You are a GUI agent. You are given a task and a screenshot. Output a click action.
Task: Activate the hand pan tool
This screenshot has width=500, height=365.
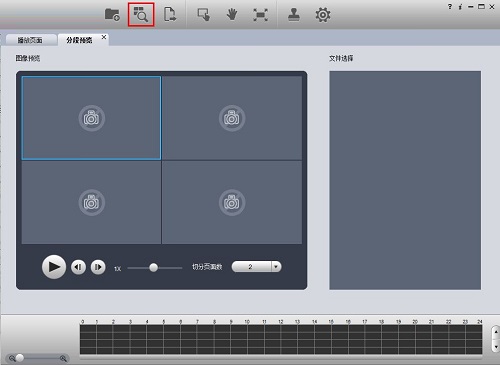click(x=232, y=15)
